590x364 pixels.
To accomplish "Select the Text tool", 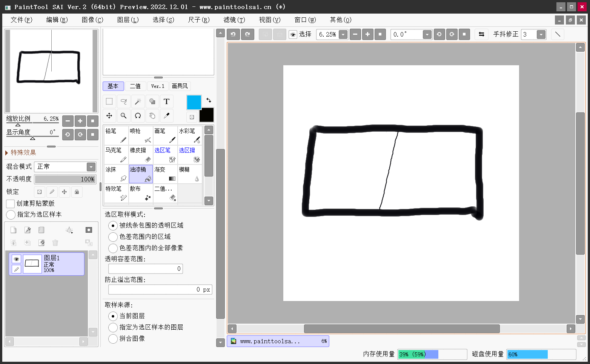I will [x=167, y=101].
